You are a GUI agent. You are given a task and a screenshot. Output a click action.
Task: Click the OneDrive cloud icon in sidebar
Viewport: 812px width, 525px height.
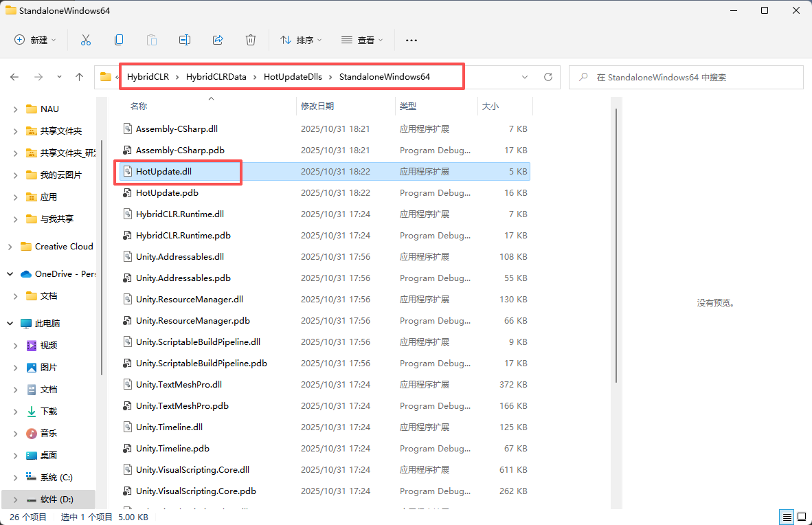pos(26,273)
